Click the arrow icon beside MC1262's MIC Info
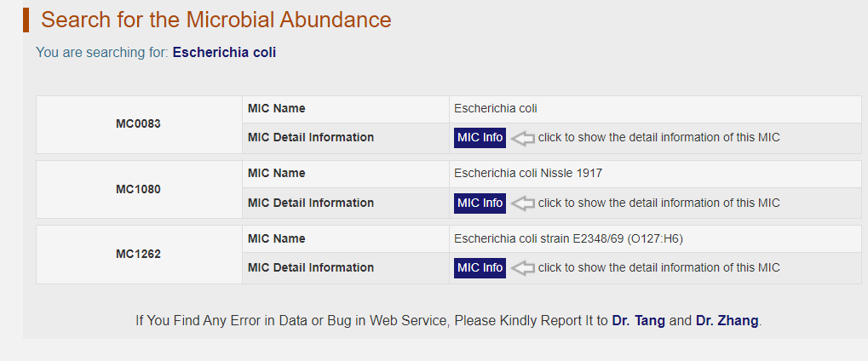The height and width of the screenshot is (361, 868). click(522, 268)
